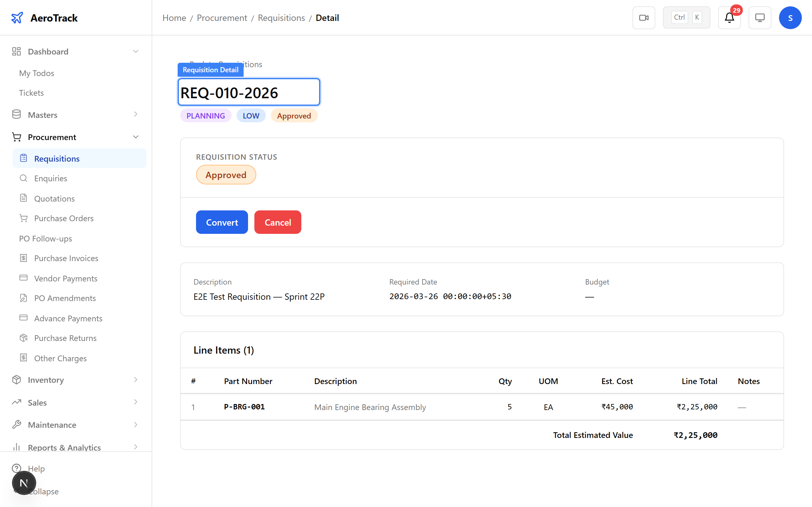Click the Enquiries magnifier icon

[x=23, y=178]
